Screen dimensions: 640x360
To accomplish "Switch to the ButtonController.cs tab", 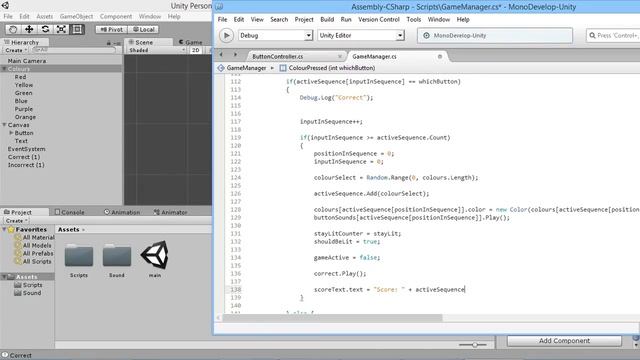I will pyautogui.click(x=278, y=56).
